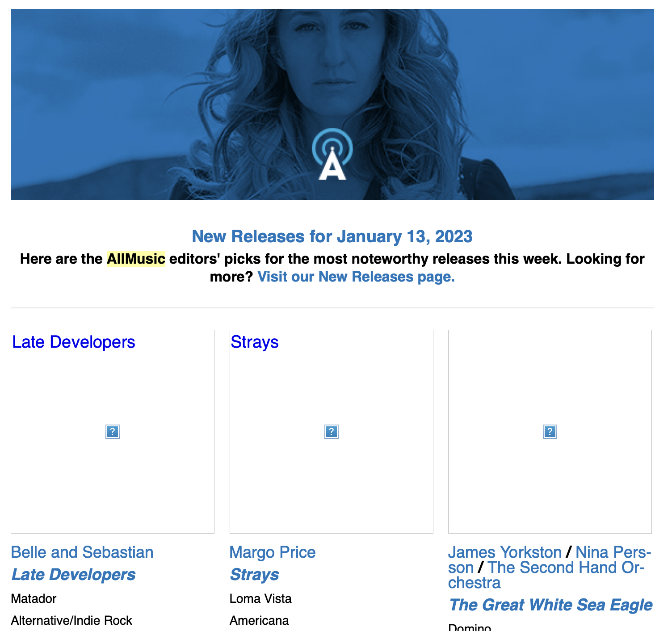Click the James Yorkston artist link

pos(504,552)
